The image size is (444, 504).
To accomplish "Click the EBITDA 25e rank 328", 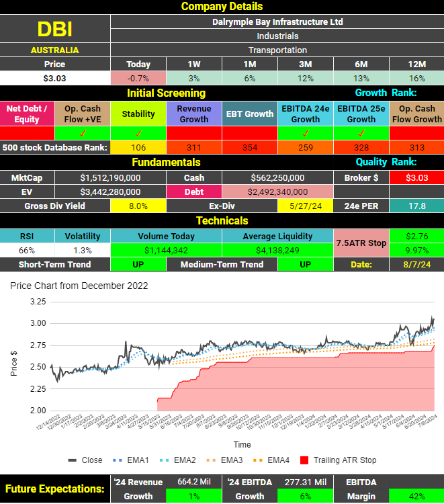I will click(361, 148).
